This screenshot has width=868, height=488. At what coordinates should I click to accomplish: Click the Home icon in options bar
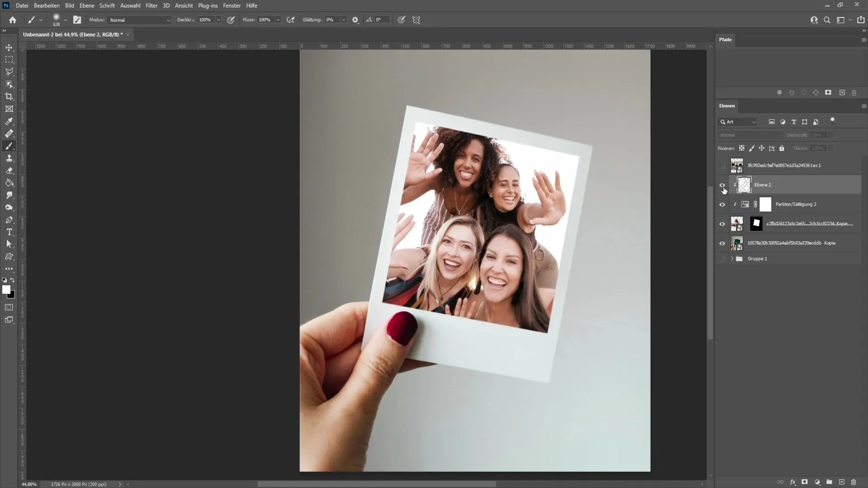pyautogui.click(x=13, y=20)
